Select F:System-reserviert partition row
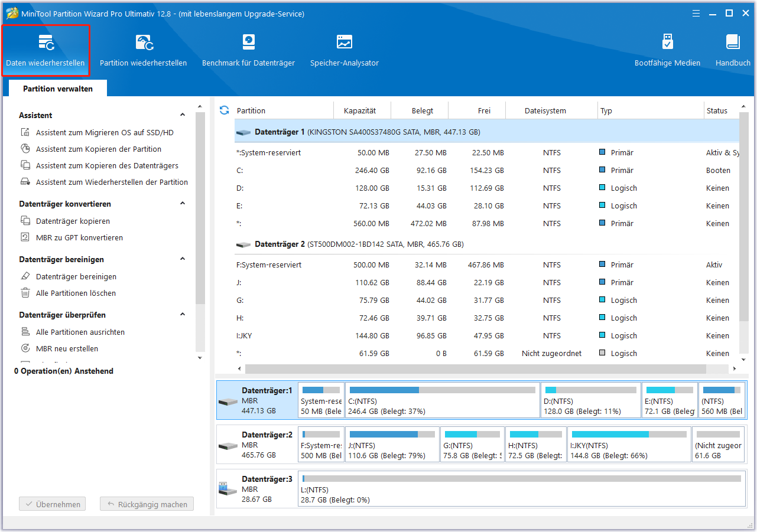This screenshot has width=757, height=532. click(487, 265)
